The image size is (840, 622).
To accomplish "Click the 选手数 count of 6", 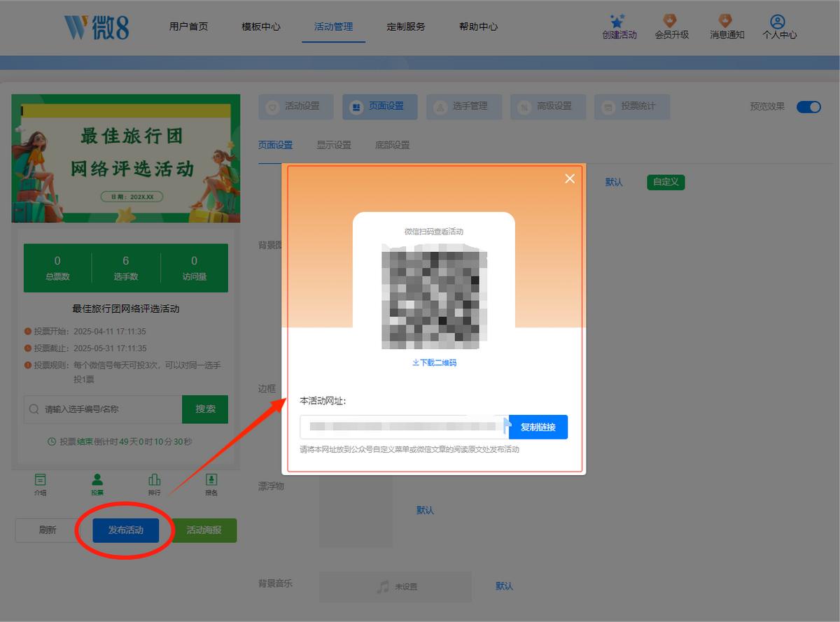I will tap(126, 261).
